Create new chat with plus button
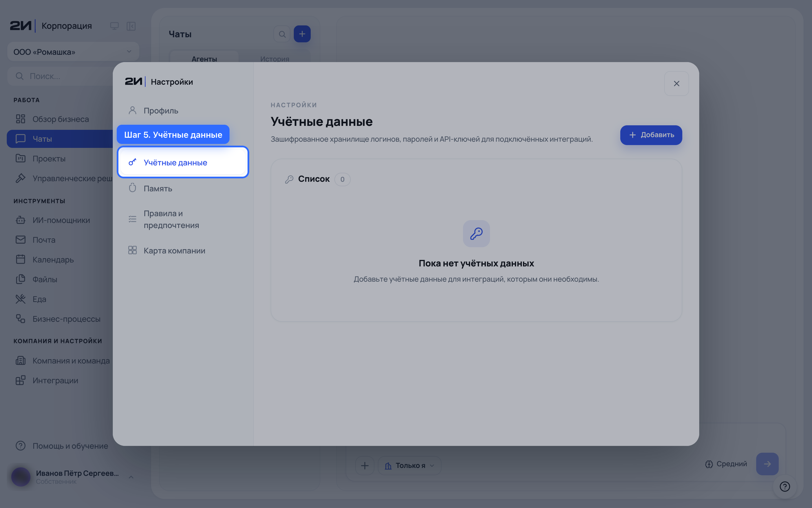812x508 pixels. click(x=302, y=34)
